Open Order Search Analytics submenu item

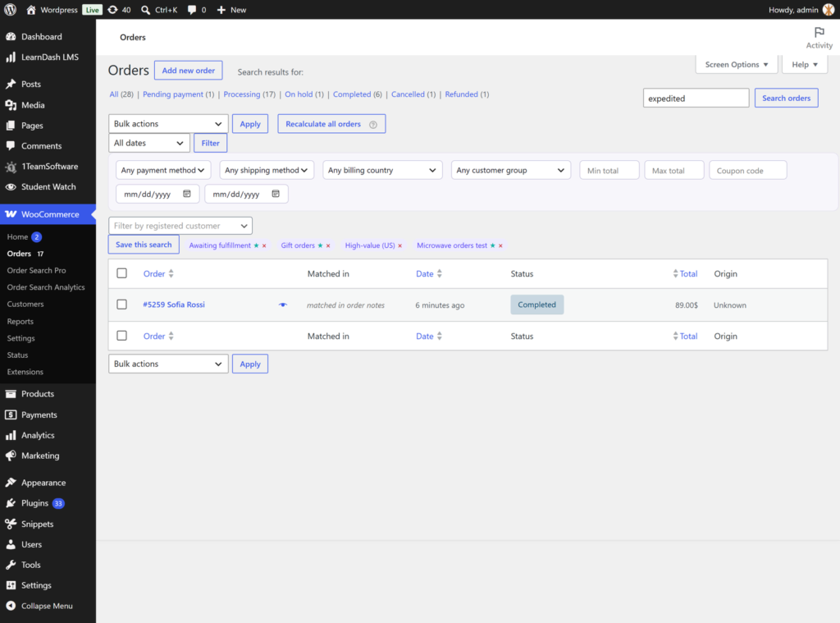click(x=46, y=287)
